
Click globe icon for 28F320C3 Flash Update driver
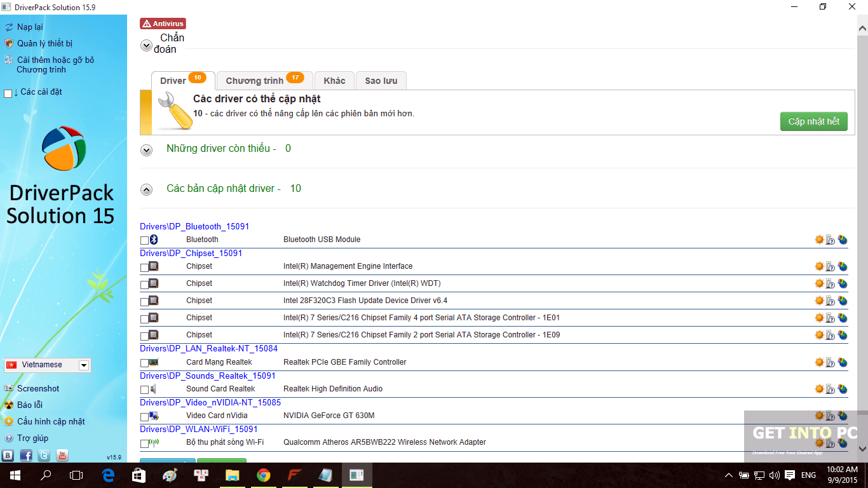843,301
